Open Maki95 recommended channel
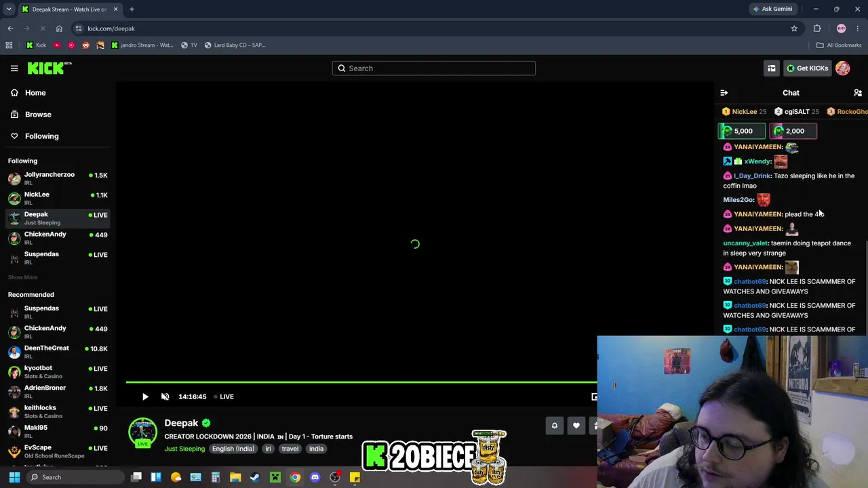The height and width of the screenshot is (488, 868). pyautogui.click(x=58, y=431)
